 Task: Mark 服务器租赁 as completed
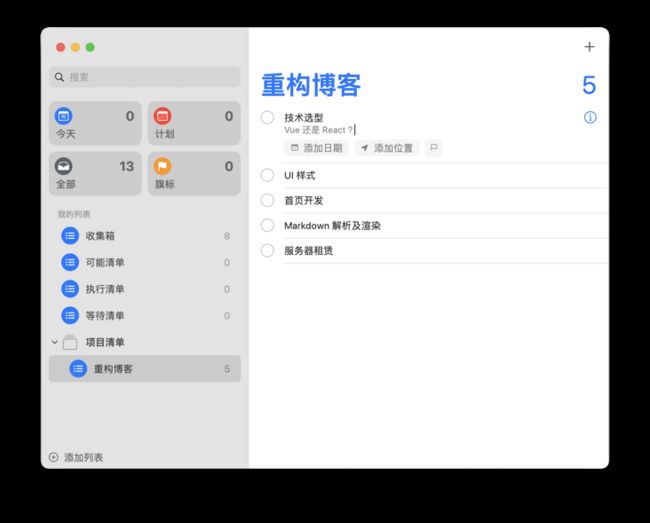267,250
